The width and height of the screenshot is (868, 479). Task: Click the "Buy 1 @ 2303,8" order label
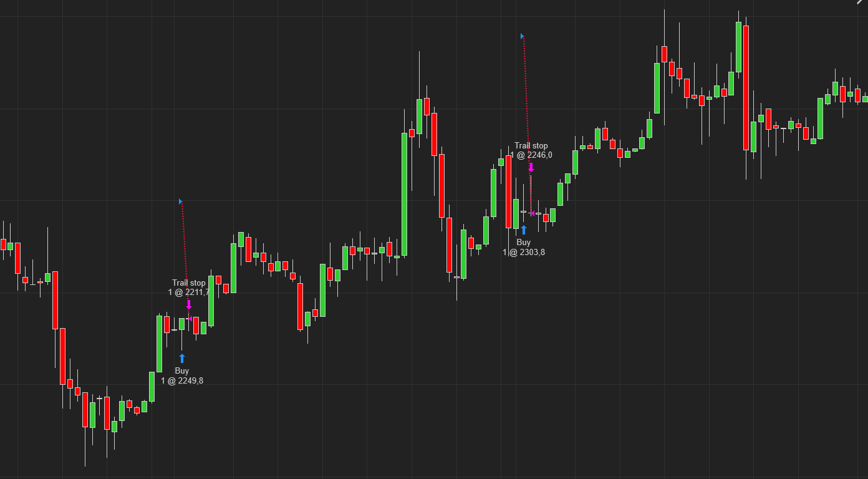click(524, 247)
